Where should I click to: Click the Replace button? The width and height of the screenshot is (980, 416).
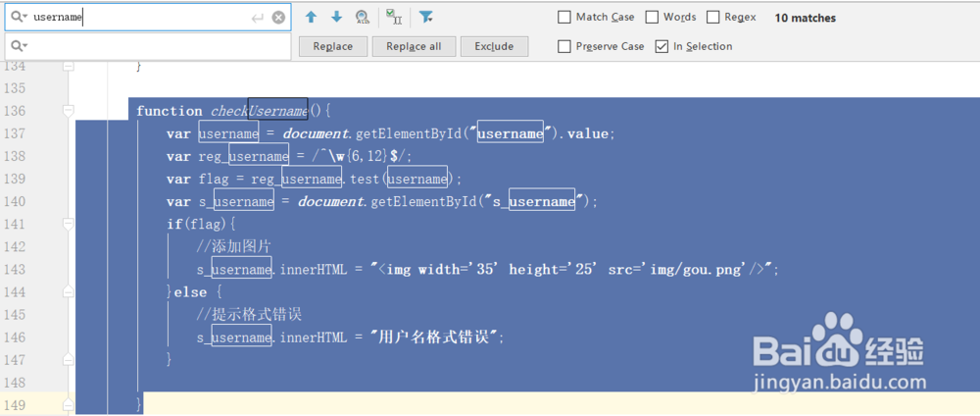click(x=332, y=46)
